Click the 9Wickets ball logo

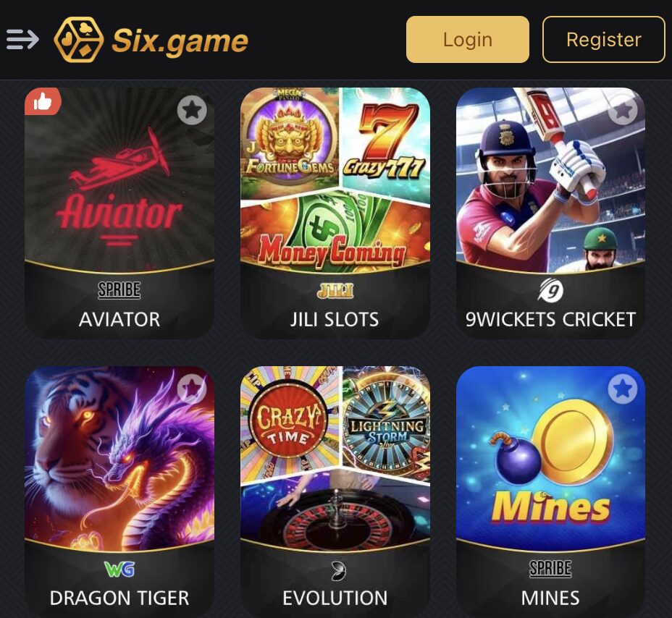click(551, 290)
